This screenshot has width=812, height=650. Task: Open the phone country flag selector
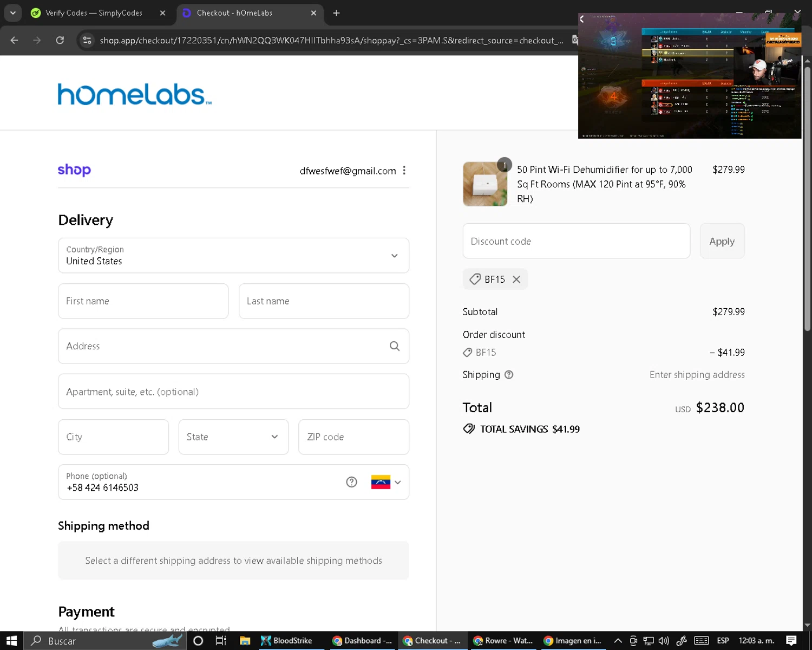coord(386,482)
